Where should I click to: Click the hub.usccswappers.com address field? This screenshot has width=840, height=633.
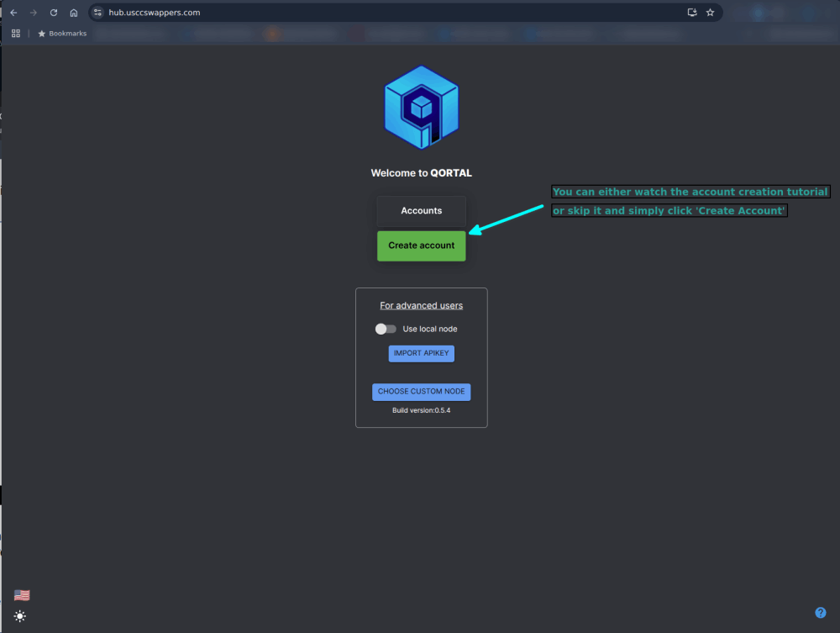[336, 13]
